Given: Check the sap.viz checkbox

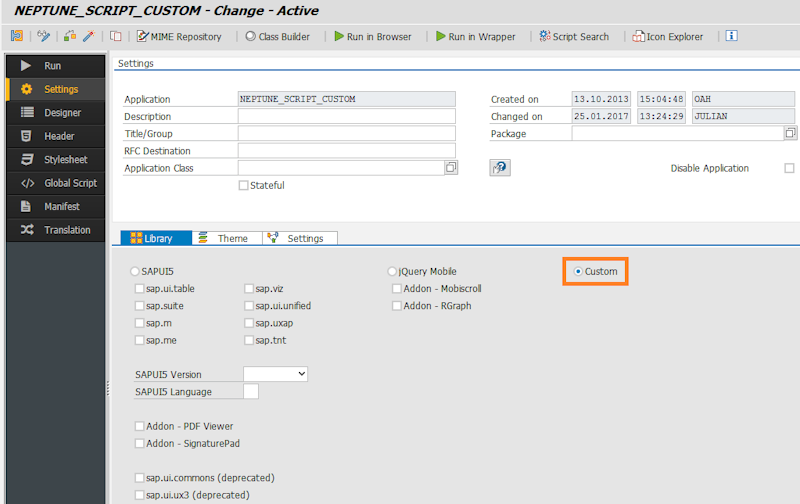Looking at the screenshot, I should (x=249, y=289).
